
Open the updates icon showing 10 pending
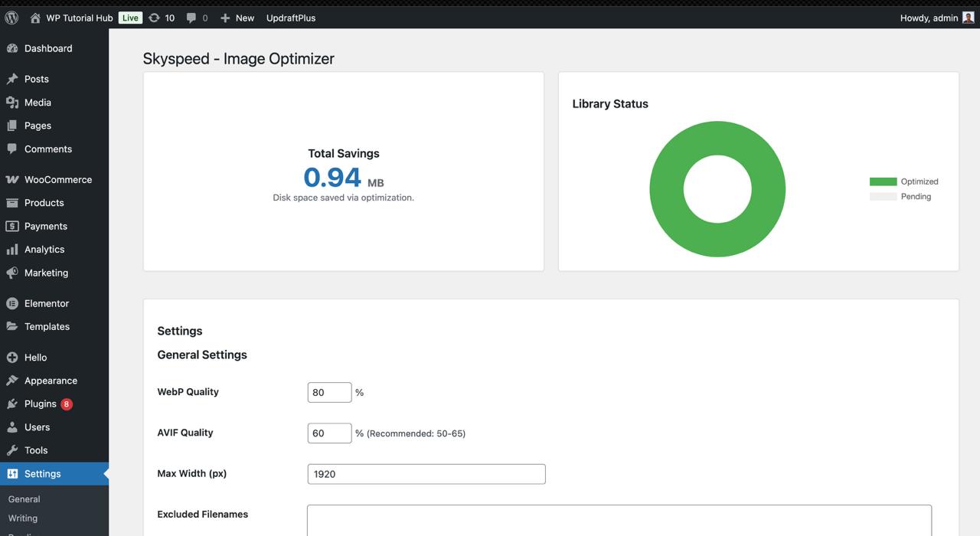pyautogui.click(x=155, y=17)
